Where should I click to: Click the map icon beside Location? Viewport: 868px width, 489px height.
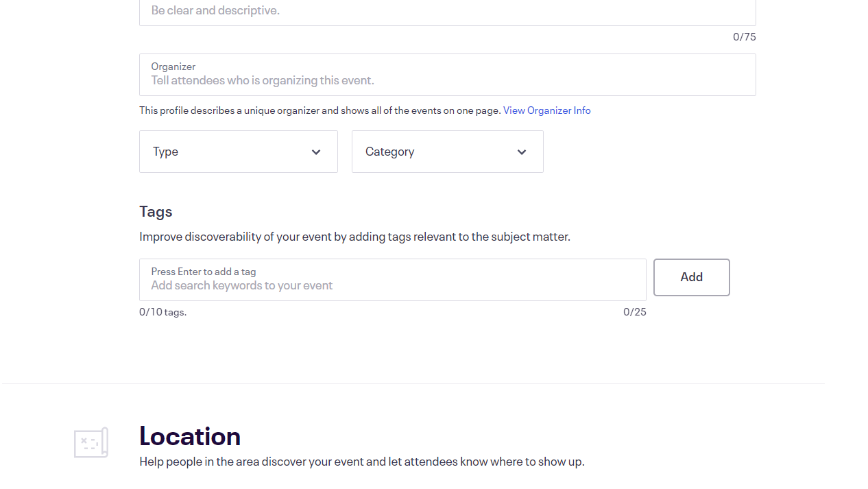[x=91, y=442]
